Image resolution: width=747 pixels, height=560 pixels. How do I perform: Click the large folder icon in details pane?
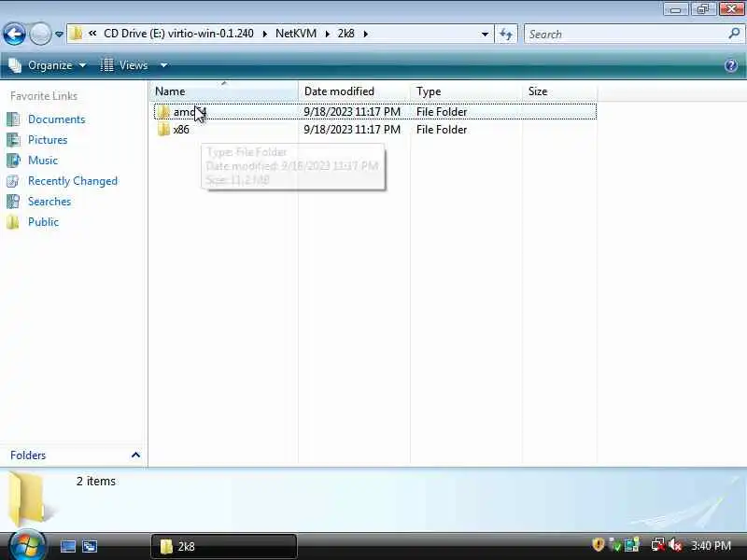tap(30, 497)
